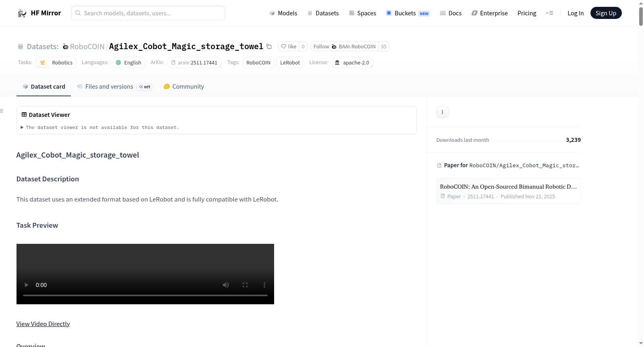Screen dimensions: 644x347
Task: Click the video progress seek bar
Action: (x=145, y=295)
